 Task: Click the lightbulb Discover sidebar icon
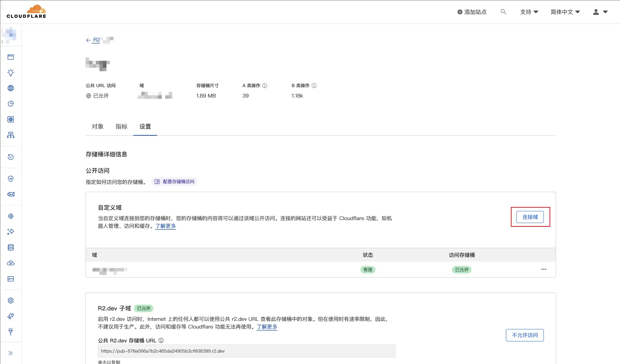click(x=11, y=73)
